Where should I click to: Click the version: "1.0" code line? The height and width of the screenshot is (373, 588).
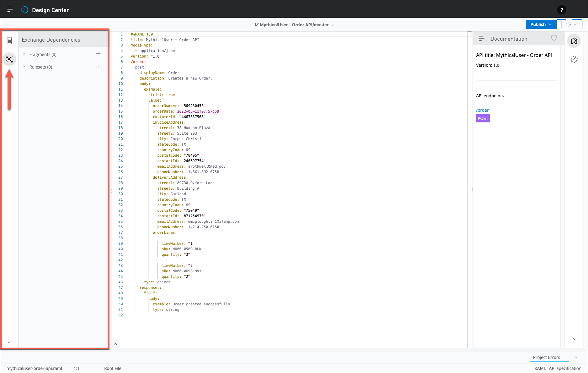click(x=146, y=56)
